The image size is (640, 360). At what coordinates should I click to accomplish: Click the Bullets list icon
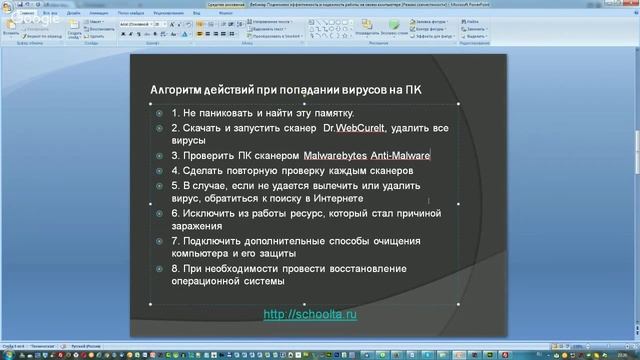tap(200, 24)
